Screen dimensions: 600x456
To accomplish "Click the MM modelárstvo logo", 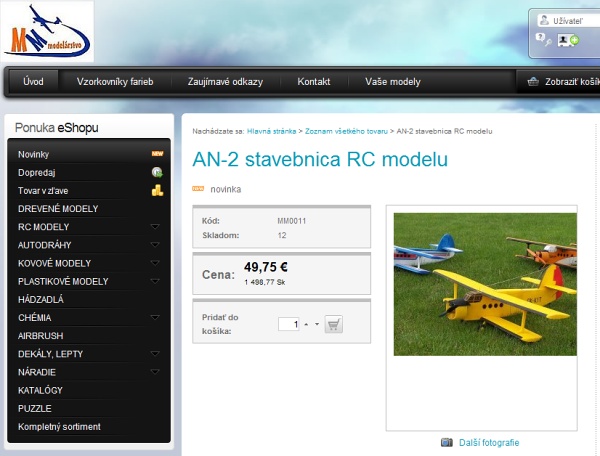I will click(48, 32).
